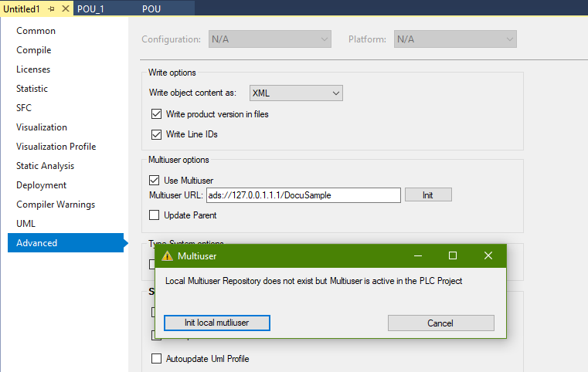
Task: Open the Configuration dropdown
Action: click(x=270, y=39)
